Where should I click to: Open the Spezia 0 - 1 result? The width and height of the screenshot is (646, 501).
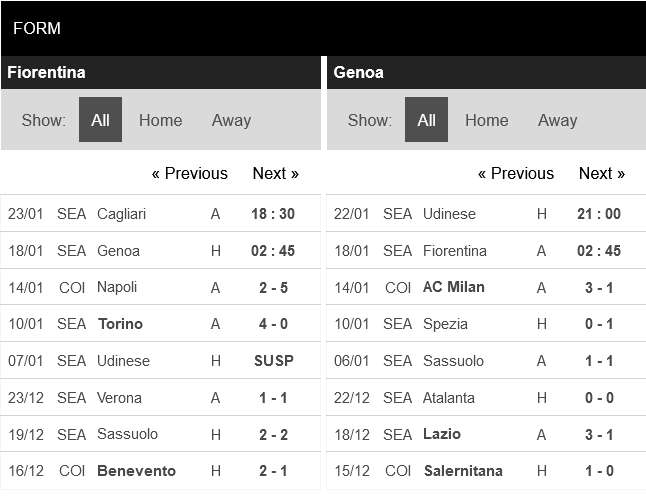tap(599, 324)
